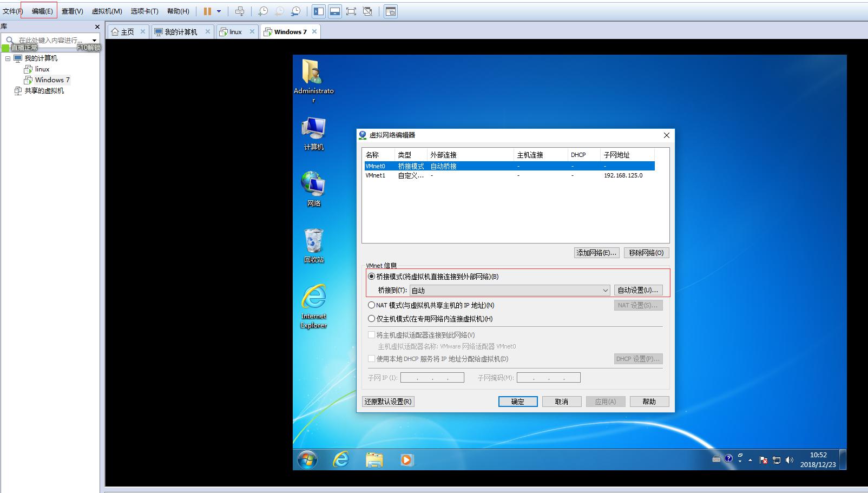
Task: Open the Action Center flag icon
Action: 764,460
